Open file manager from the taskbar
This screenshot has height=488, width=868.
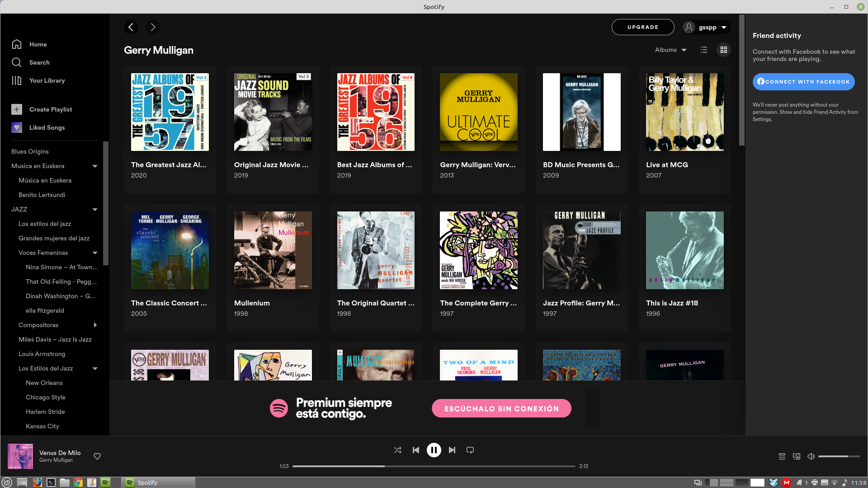point(65,483)
